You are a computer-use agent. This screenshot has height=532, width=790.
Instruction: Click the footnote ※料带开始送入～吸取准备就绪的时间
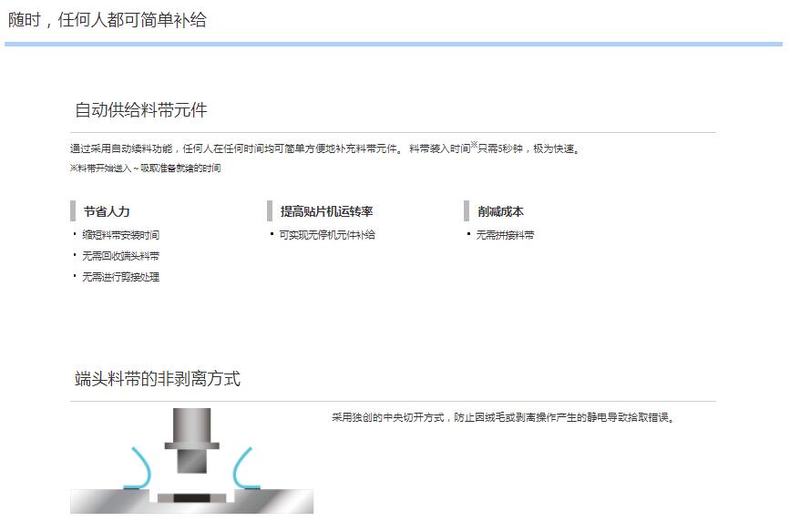tap(145, 169)
